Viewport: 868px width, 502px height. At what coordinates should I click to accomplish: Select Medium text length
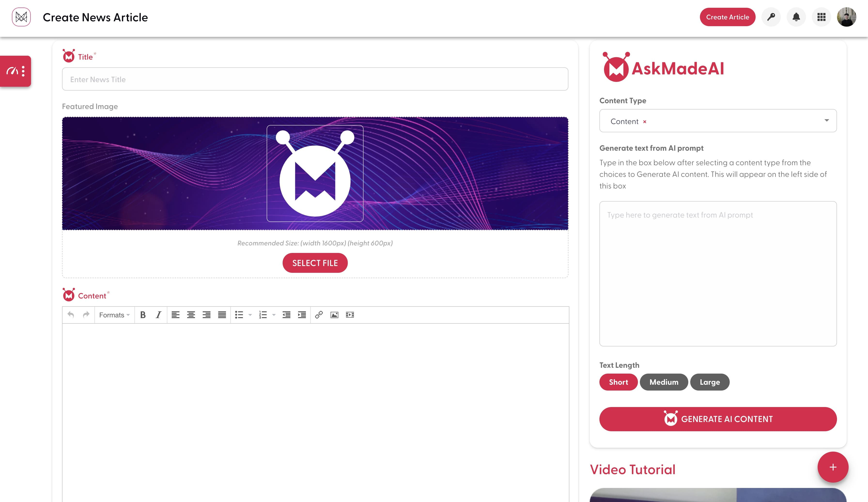(664, 382)
